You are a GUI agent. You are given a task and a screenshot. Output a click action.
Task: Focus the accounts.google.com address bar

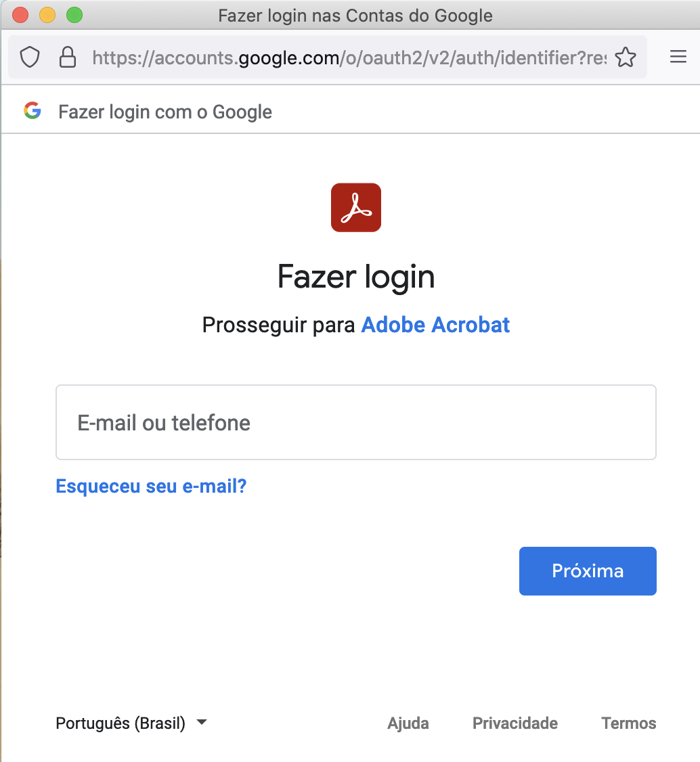[x=349, y=58]
